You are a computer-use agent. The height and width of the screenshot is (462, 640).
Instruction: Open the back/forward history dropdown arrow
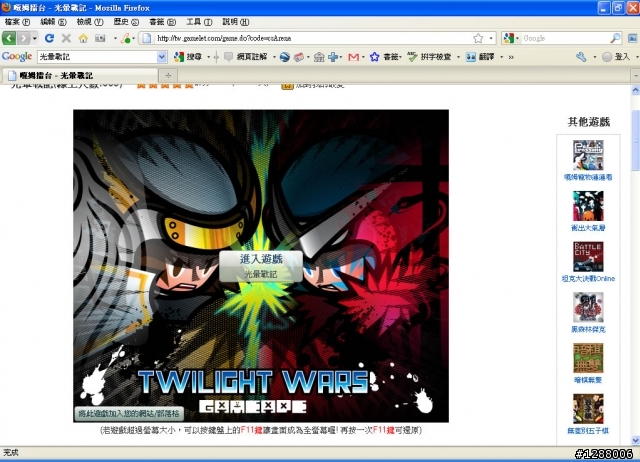(35, 38)
